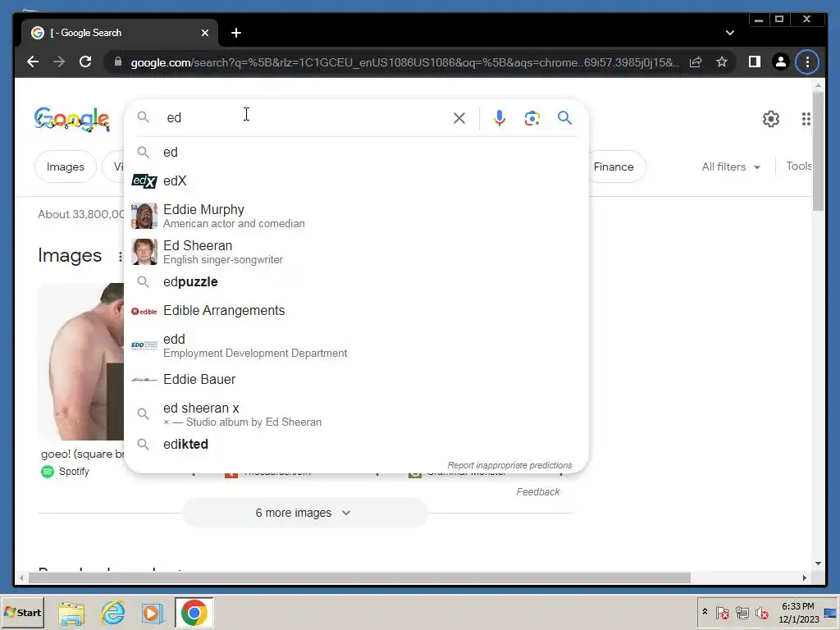This screenshot has width=840, height=630.
Task: Open Windows Media Player from the taskbar
Action: tap(153, 613)
